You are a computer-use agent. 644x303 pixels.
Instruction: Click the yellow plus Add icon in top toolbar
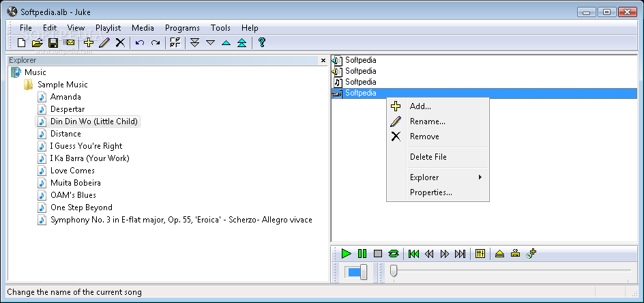coord(88,42)
